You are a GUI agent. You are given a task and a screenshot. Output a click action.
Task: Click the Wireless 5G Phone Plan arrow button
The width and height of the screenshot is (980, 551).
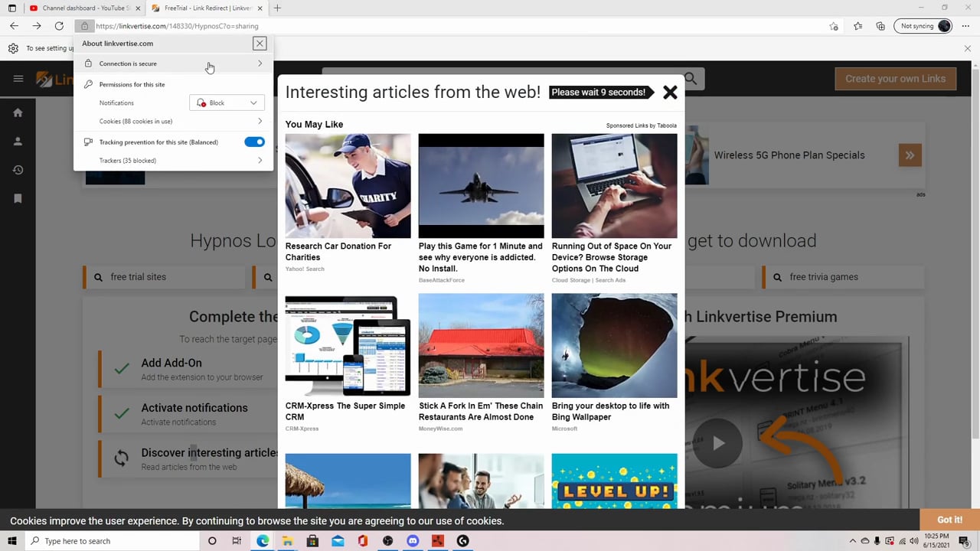tap(910, 155)
